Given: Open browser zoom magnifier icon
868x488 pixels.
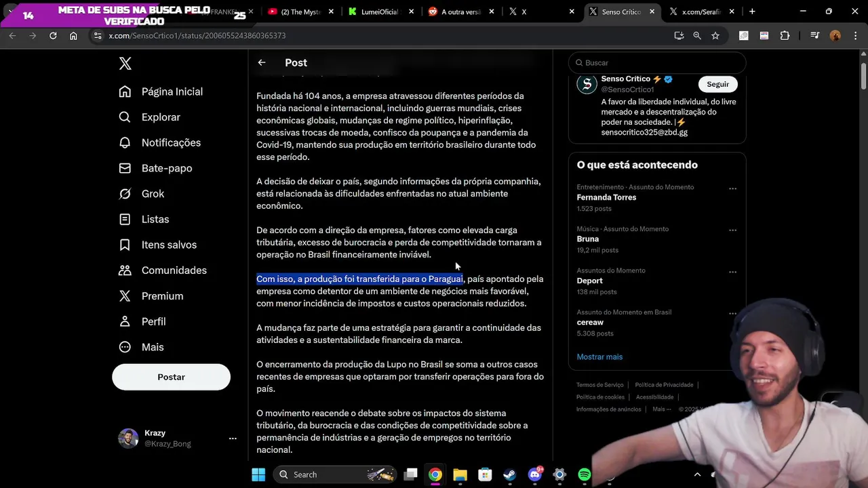Looking at the screenshot, I should click(697, 35).
